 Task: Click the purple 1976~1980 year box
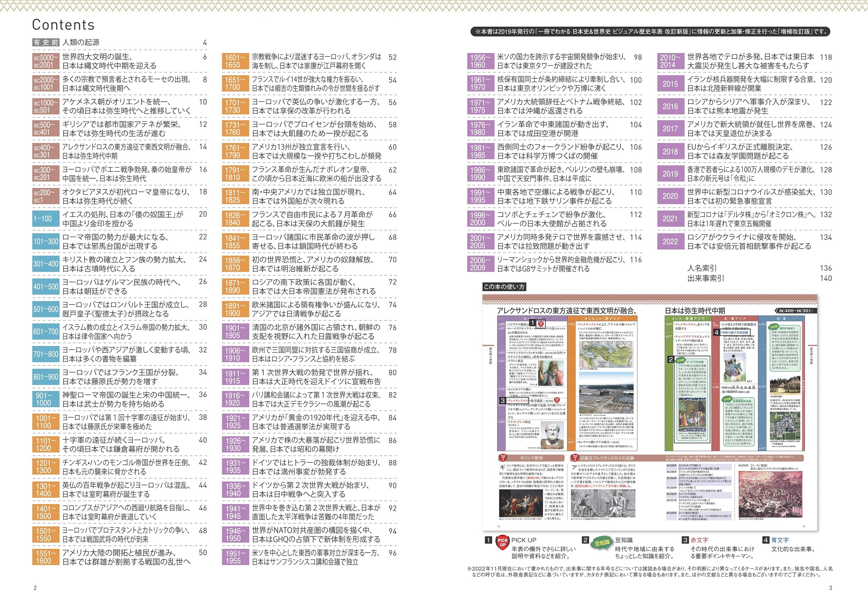(481, 129)
